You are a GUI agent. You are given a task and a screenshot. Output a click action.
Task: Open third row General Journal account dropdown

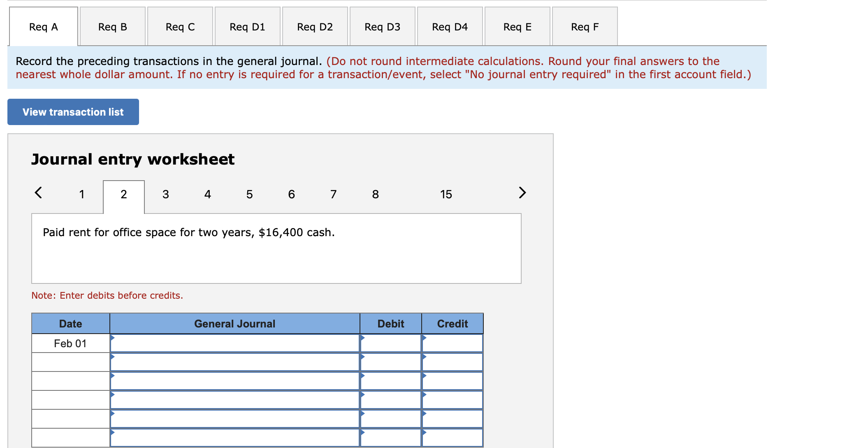tap(235, 381)
